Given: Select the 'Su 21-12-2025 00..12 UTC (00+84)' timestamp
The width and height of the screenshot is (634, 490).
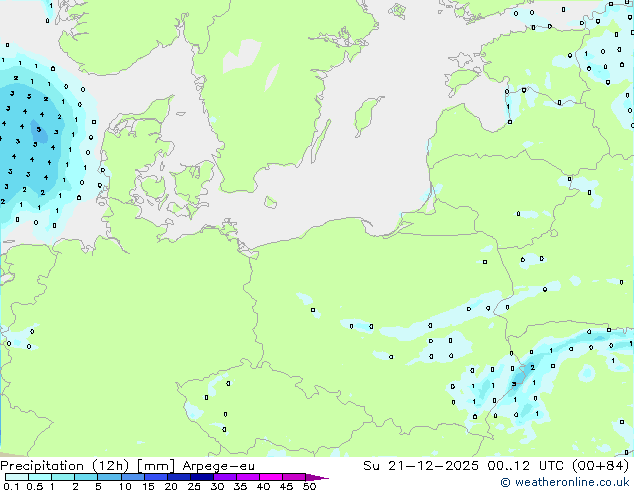Looking at the screenshot, I should 496,466.
